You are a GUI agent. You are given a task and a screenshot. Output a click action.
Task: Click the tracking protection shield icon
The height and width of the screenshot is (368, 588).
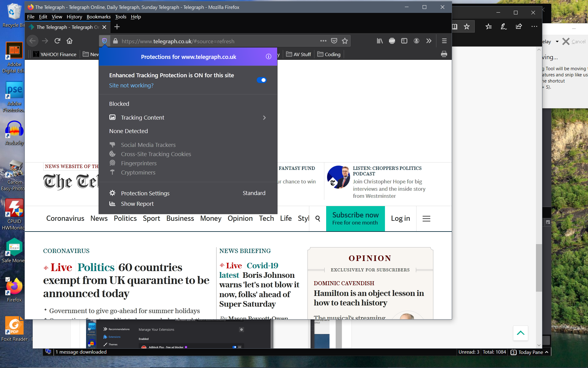point(104,41)
